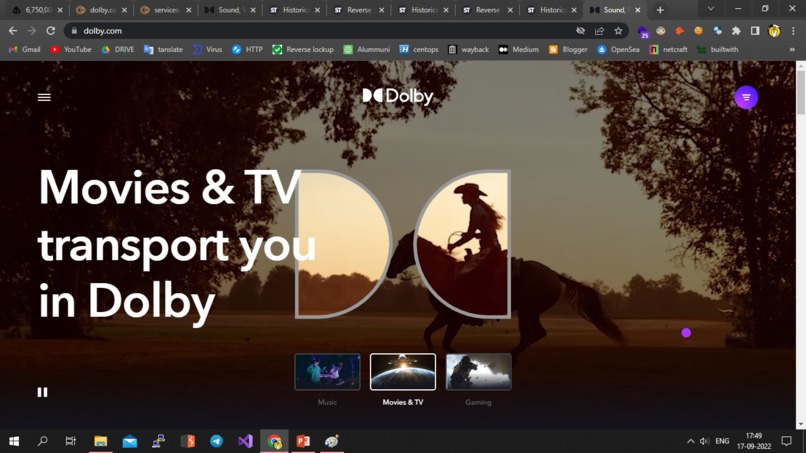This screenshot has width=806, height=453.
Task: Click the lock icon beside dolby.com
Action: coord(75,31)
